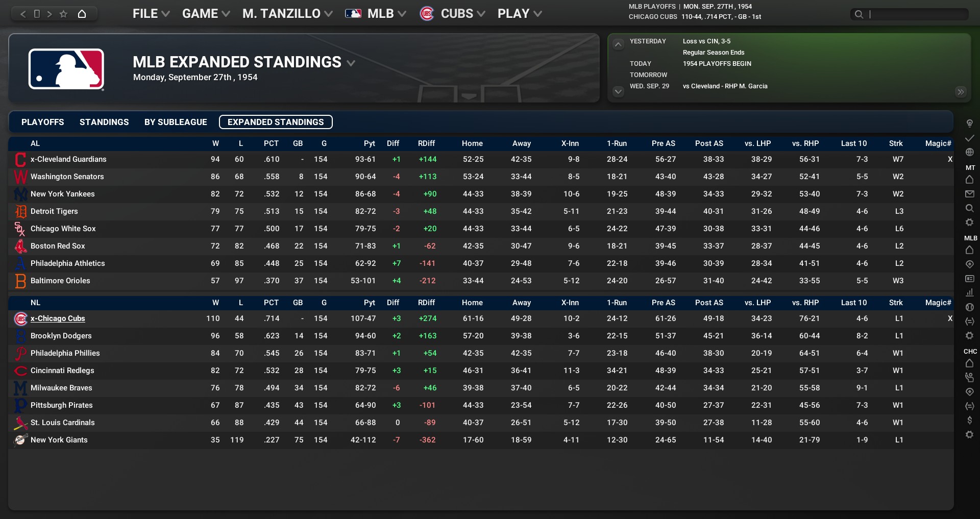
Task: Click the up chevron in schedule panel
Action: 618,44
